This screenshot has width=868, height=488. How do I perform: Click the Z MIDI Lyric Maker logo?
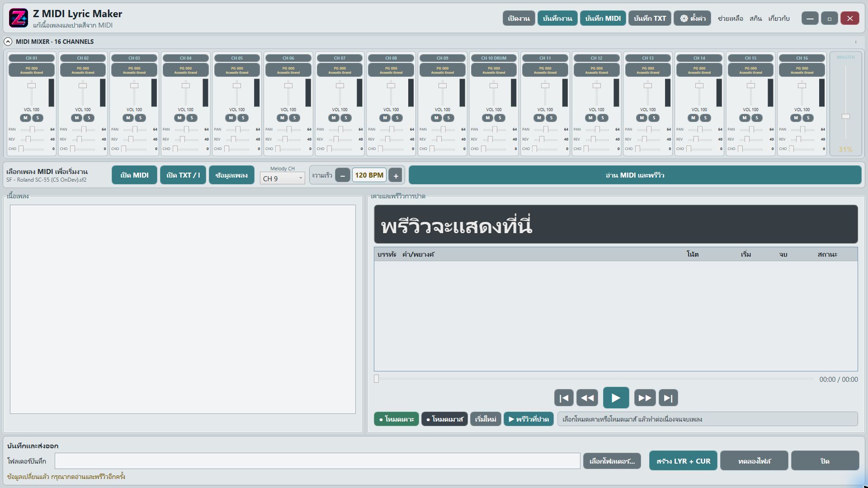click(x=19, y=18)
